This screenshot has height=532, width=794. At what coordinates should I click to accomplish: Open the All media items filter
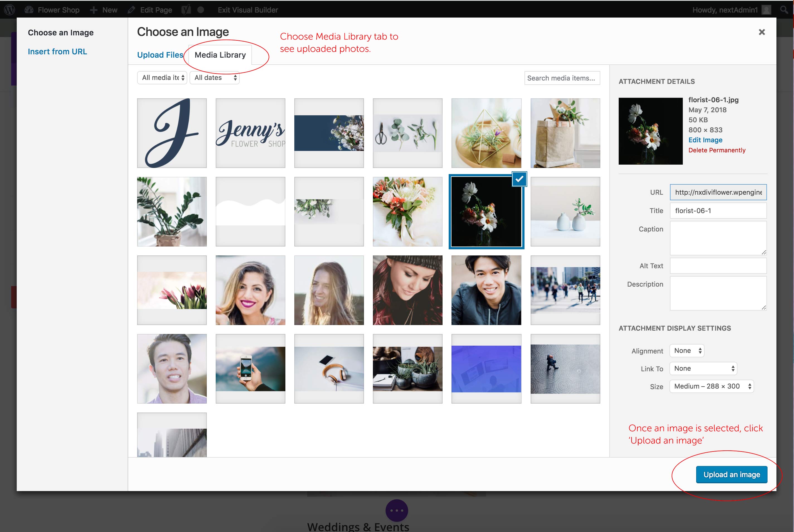click(x=162, y=78)
